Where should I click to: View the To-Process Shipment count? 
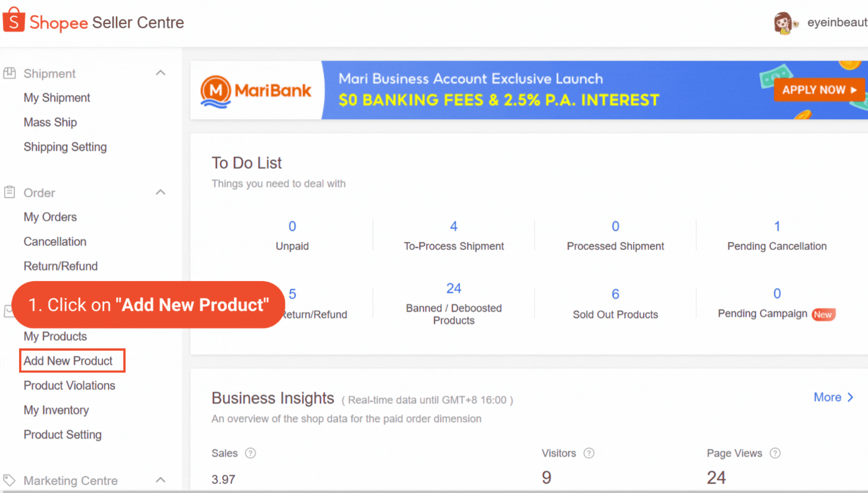(x=454, y=226)
